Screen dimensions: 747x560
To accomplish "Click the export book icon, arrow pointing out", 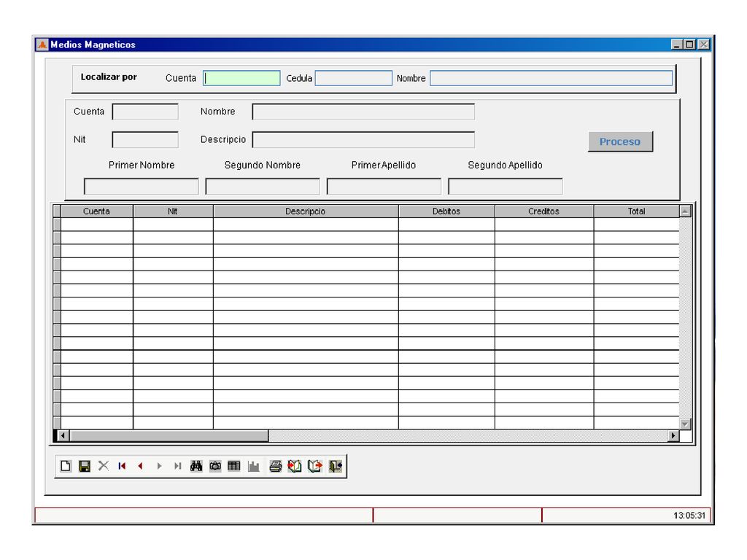I will coord(315,466).
